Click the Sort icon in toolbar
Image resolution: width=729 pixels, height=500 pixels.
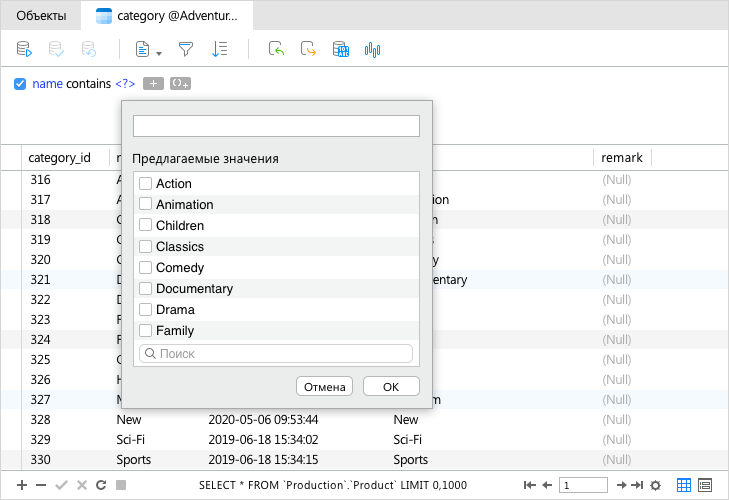click(220, 48)
